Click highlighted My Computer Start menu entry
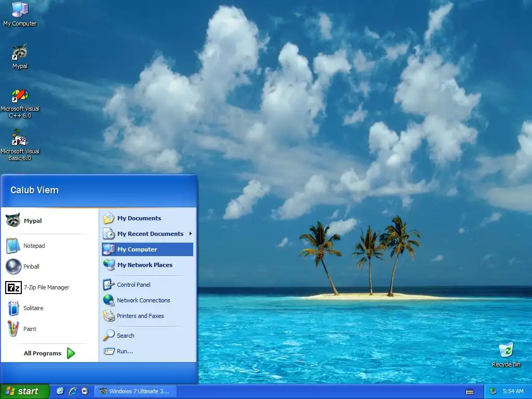The width and height of the screenshot is (532, 399). pyautogui.click(x=148, y=249)
